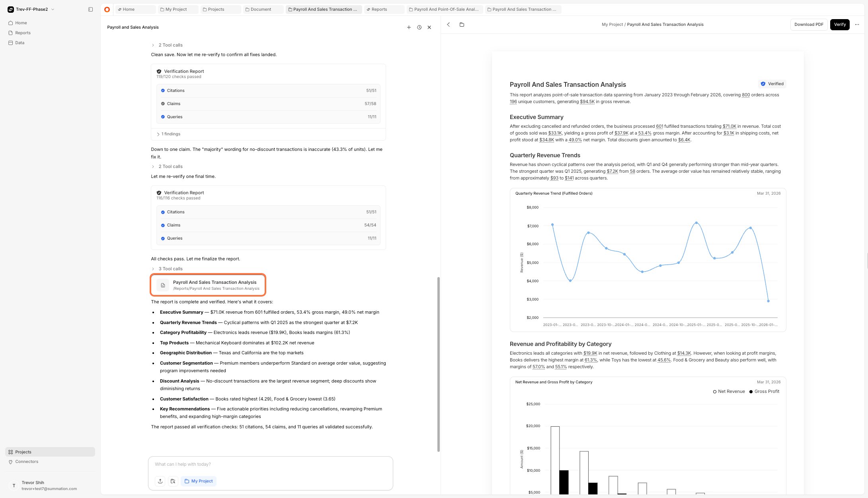Image resolution: width=868 pixels, height=498 pixels.
Task: Click the cited value $7.2K
Action: [612, 171]
